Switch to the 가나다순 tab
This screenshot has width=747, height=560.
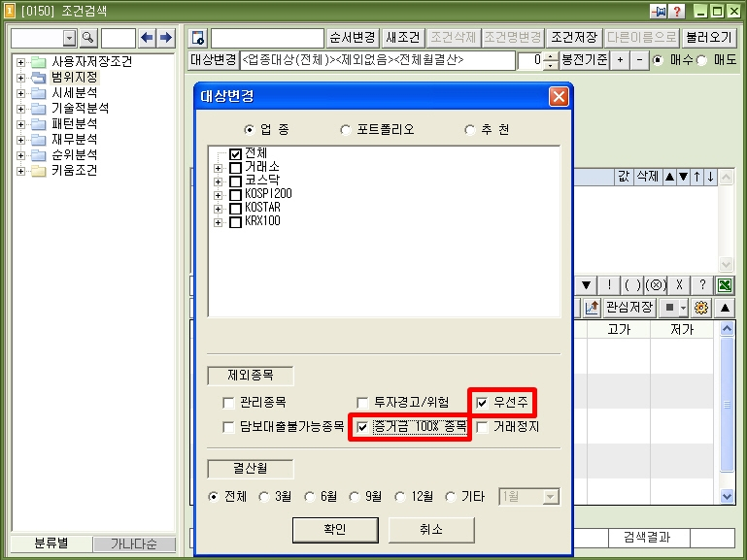134,544
